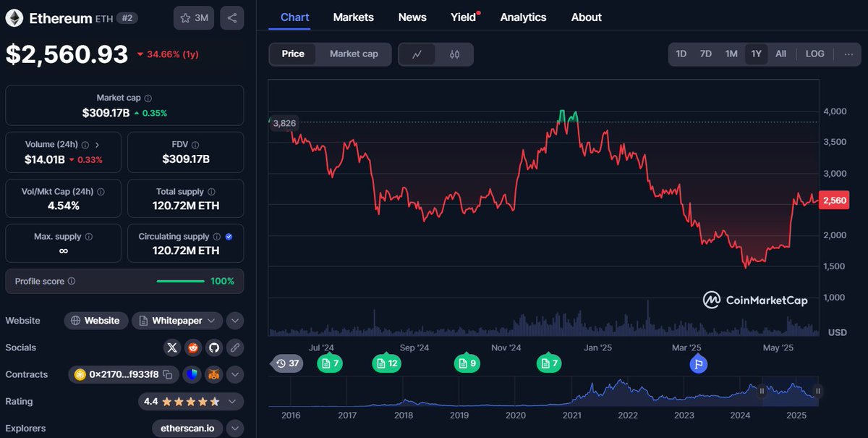Expand Volume (24h) details arrow

[x=98, y=145]
